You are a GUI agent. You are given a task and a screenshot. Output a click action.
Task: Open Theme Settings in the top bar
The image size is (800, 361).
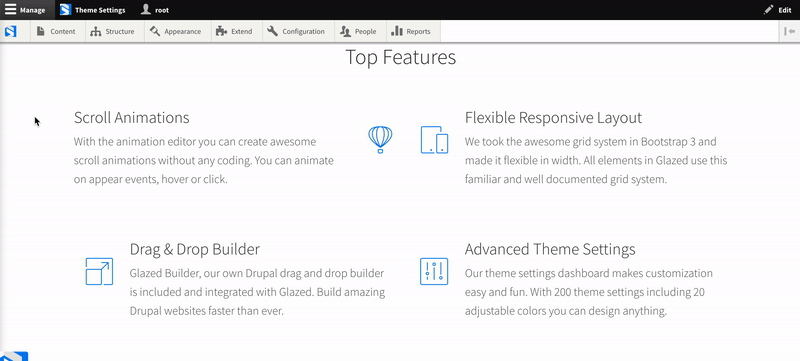click(x=93, y=10)
